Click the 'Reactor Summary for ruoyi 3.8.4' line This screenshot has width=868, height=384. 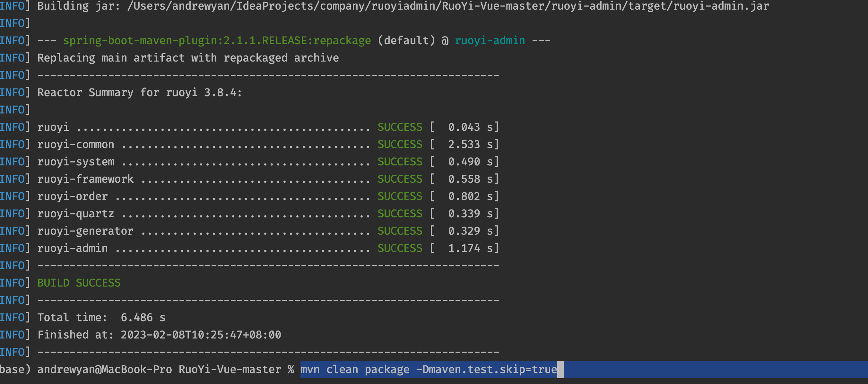(140, 93)
